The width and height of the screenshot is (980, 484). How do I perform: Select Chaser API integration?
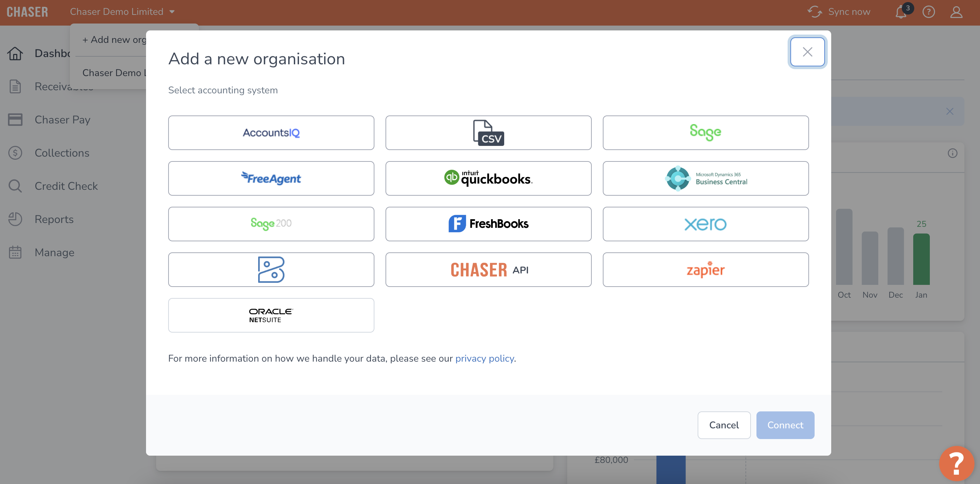click(x=489, y=270)
